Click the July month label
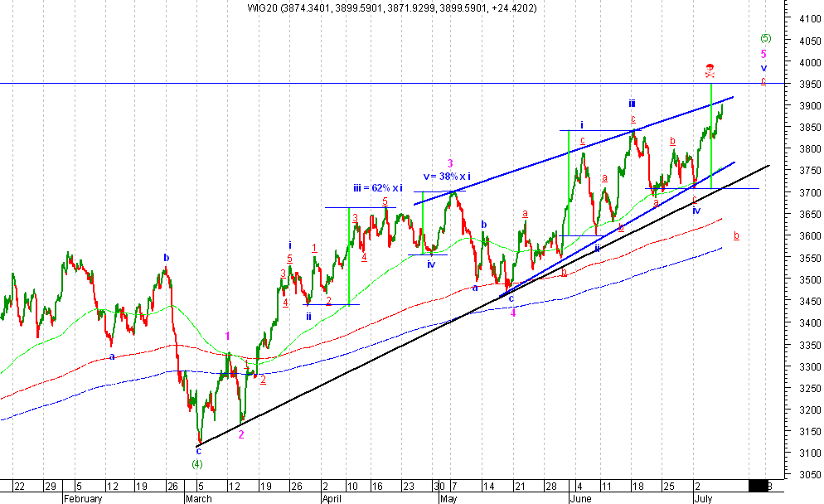Screen dimensions: 824x504 tap(703, 499)
